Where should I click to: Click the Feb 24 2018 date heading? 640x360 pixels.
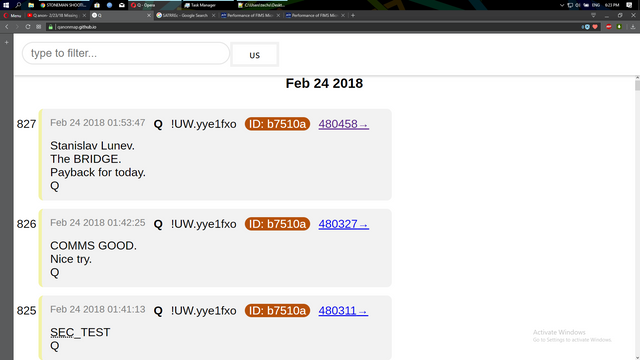(x=324, y=83)
